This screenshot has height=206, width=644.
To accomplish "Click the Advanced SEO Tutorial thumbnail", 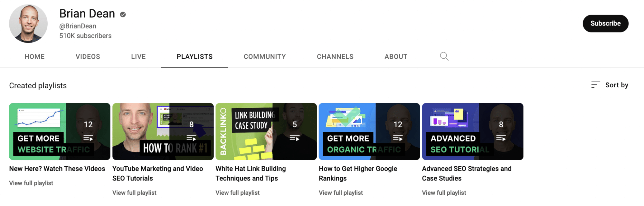I will (473, 132).
